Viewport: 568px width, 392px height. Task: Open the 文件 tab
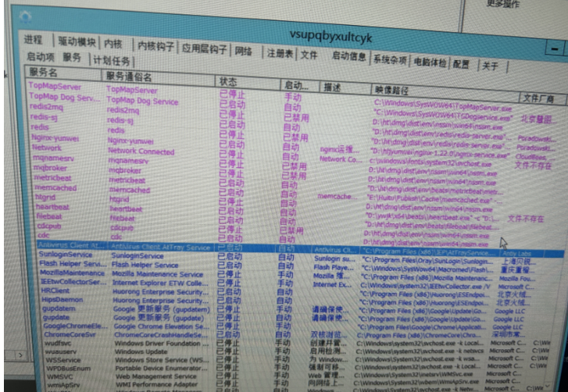pos(309,55)
